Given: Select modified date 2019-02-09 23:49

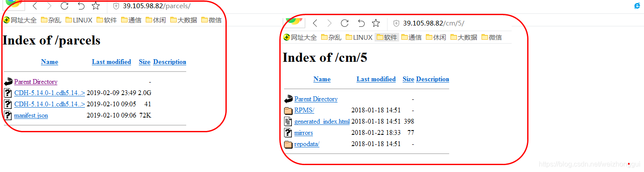Looking at the screenshot, I should (x=111, y=92).
